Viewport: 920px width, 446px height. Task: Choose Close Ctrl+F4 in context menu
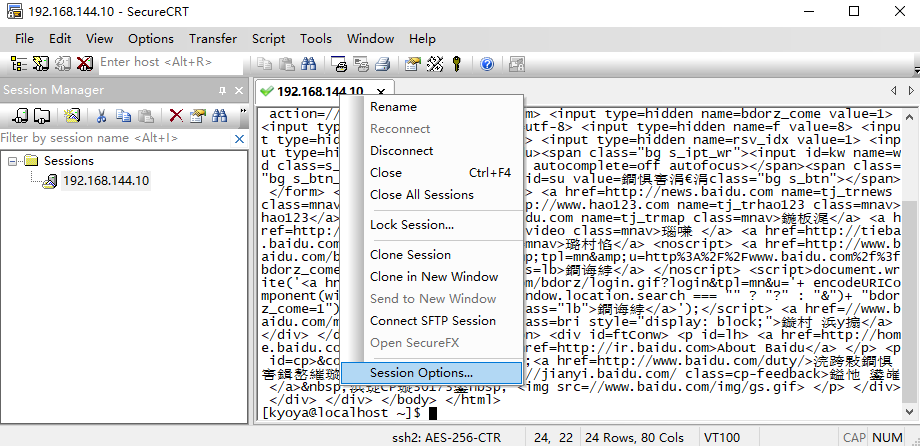pos(431,173)
